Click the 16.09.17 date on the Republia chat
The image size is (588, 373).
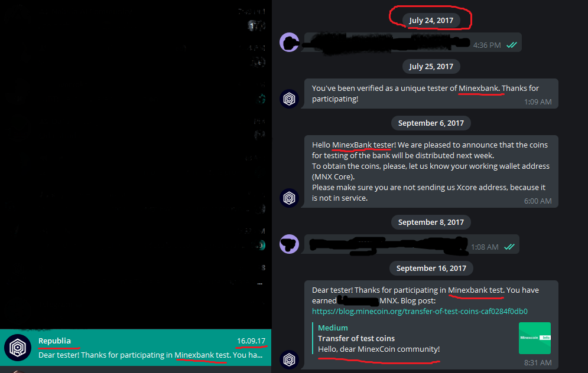251,341
